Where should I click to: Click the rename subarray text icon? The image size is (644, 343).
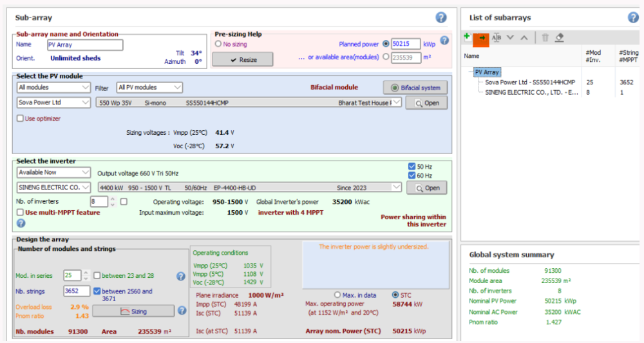(x=497, y=38)
